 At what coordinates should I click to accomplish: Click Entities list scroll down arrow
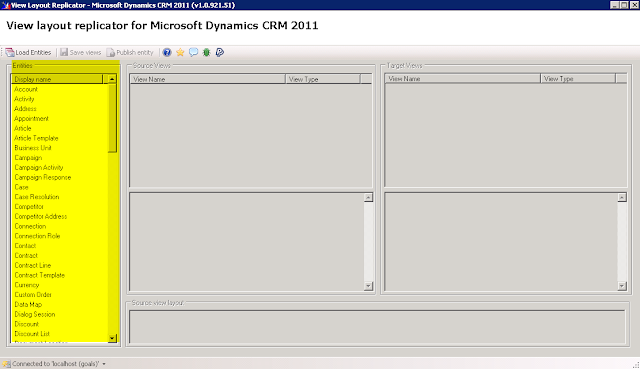click(112, 338)
